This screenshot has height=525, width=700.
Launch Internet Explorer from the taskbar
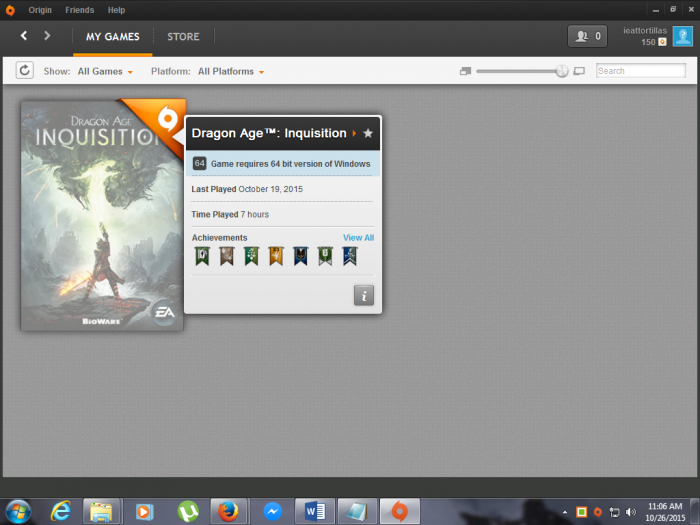(x=60, y=512)
